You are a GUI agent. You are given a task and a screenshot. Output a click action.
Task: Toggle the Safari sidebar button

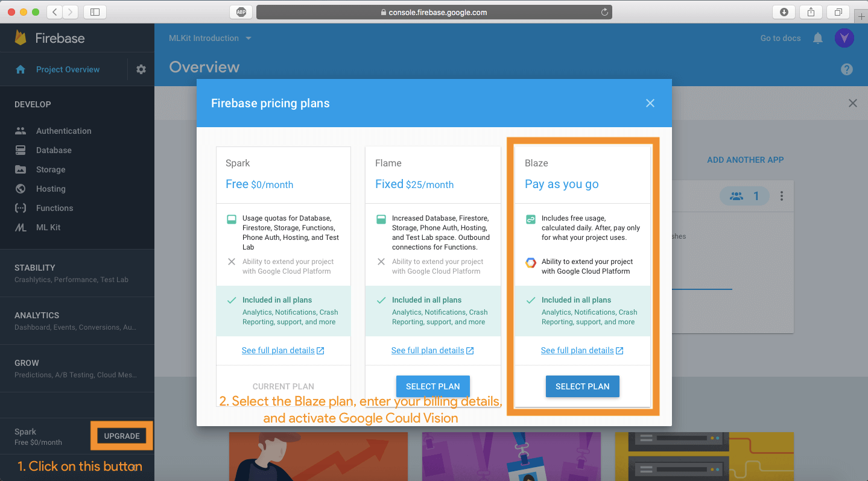click(95, 12)
